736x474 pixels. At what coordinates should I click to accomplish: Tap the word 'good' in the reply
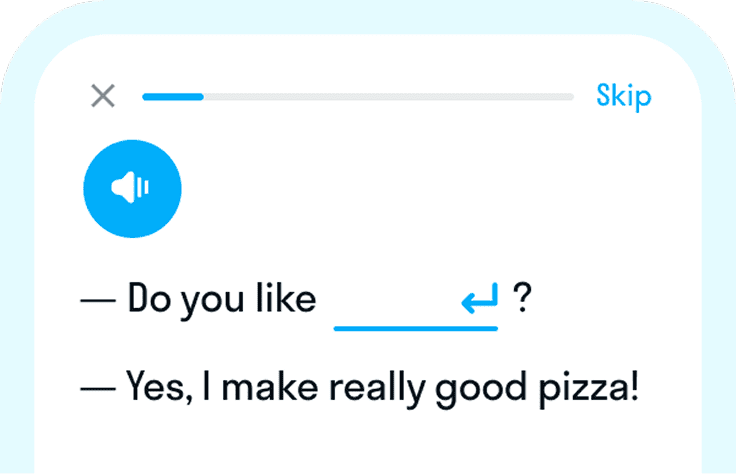481,389
